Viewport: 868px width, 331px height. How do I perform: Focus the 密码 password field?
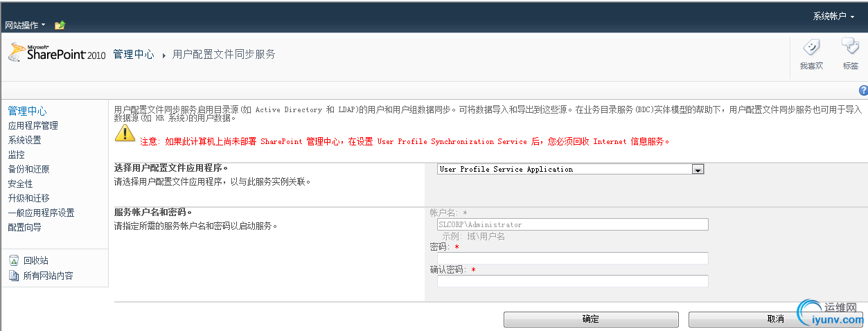coord(572,258)
